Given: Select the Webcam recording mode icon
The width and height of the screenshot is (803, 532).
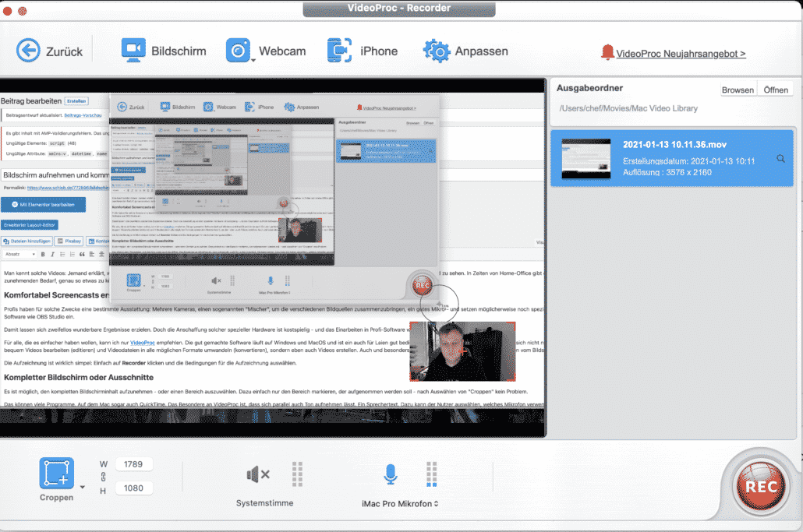Looking at the screenshot, I should [x=238, y=50].
